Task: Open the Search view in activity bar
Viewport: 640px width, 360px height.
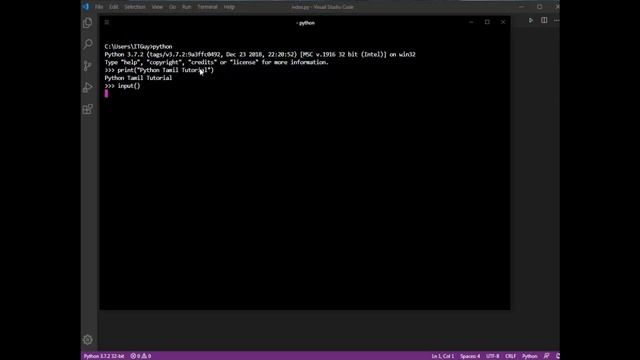Action: pos(87,44)
